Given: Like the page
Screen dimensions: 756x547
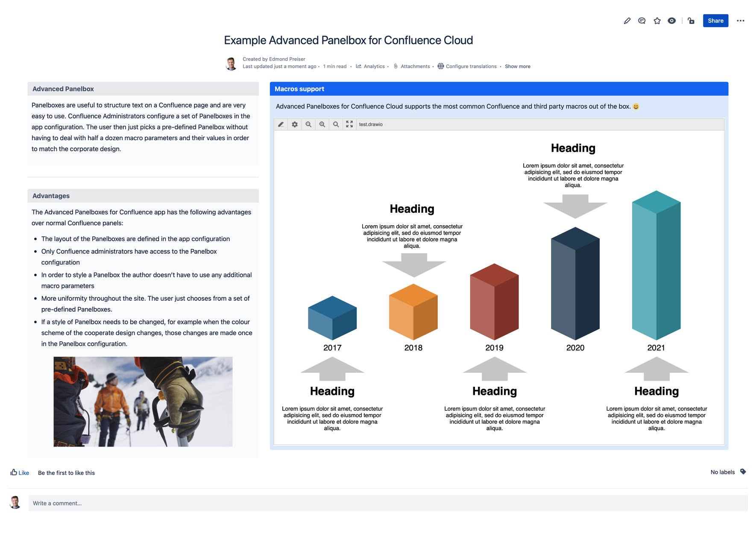Looking at the screenshot, I should pos(19,473).
